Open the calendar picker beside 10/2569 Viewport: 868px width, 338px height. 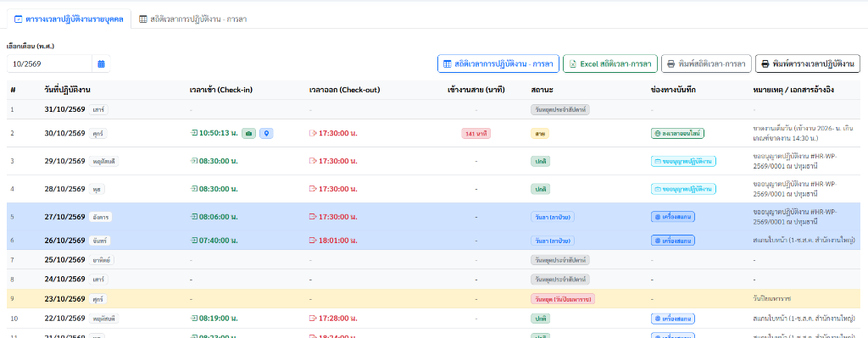click(102, 64)
